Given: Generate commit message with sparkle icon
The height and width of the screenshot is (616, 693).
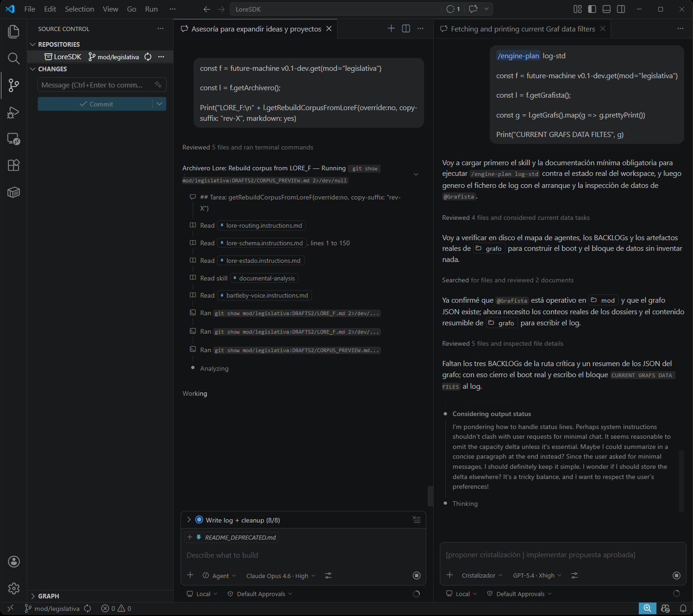Looking at the screenshot, I should (x=158, y=85).
